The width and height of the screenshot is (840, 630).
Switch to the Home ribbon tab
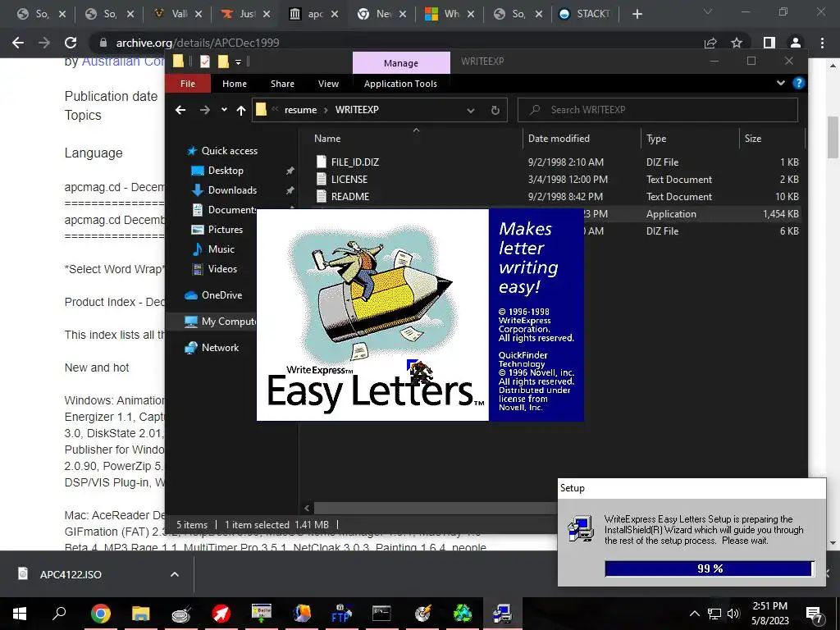(235, 84)
